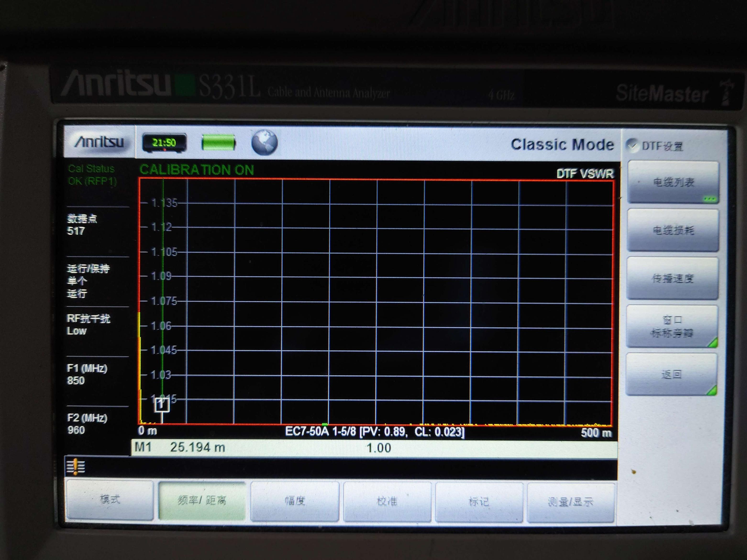
Task: Click the DTF设置 checkmark icon
Action: coord(632,145)
